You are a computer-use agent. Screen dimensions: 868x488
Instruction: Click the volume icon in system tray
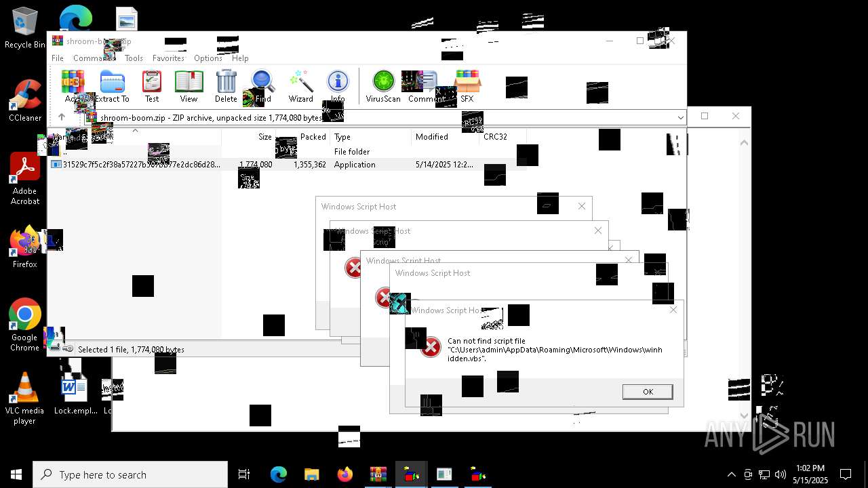781,474
